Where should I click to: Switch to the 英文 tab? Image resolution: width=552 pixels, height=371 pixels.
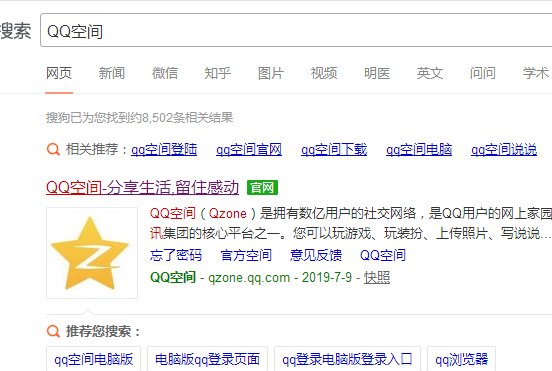[430, 73]
